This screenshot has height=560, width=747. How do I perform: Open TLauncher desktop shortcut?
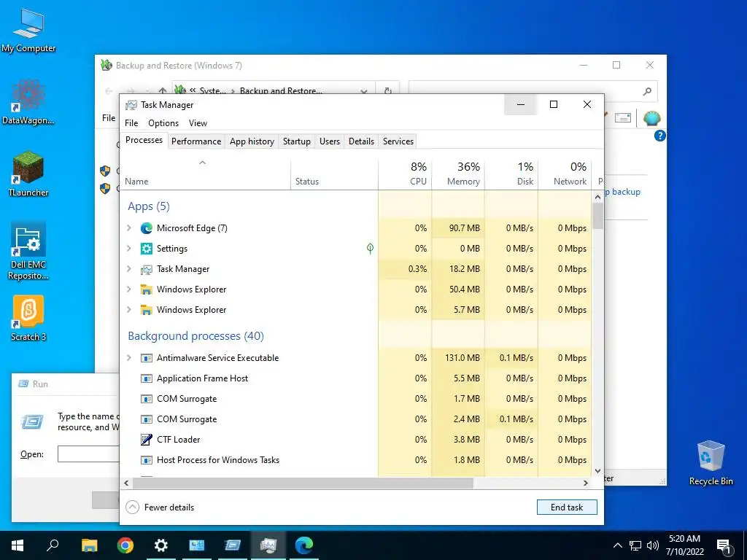click(x=28, y=174)
